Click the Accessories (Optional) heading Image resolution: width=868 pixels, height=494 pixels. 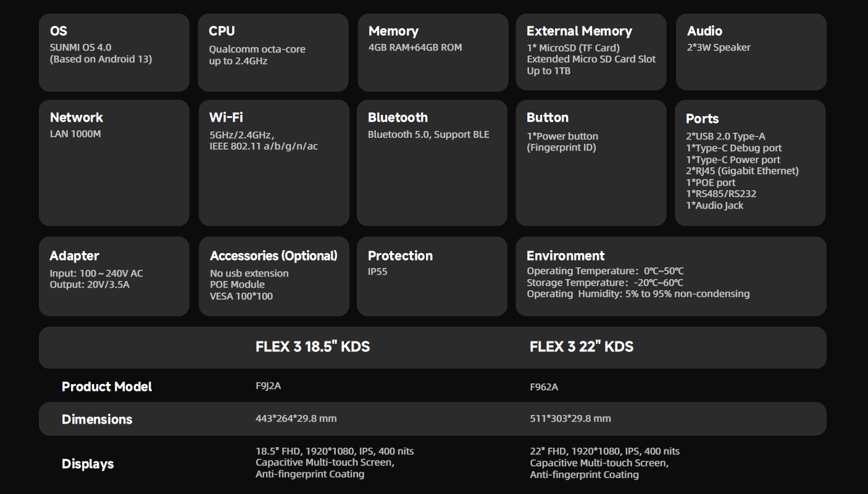click(x=273, y=256)
